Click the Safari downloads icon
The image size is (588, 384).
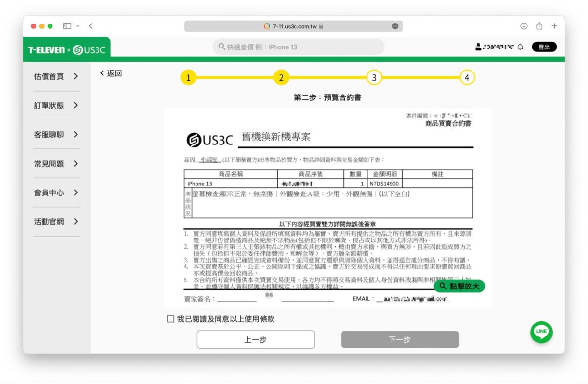point(524,26)
